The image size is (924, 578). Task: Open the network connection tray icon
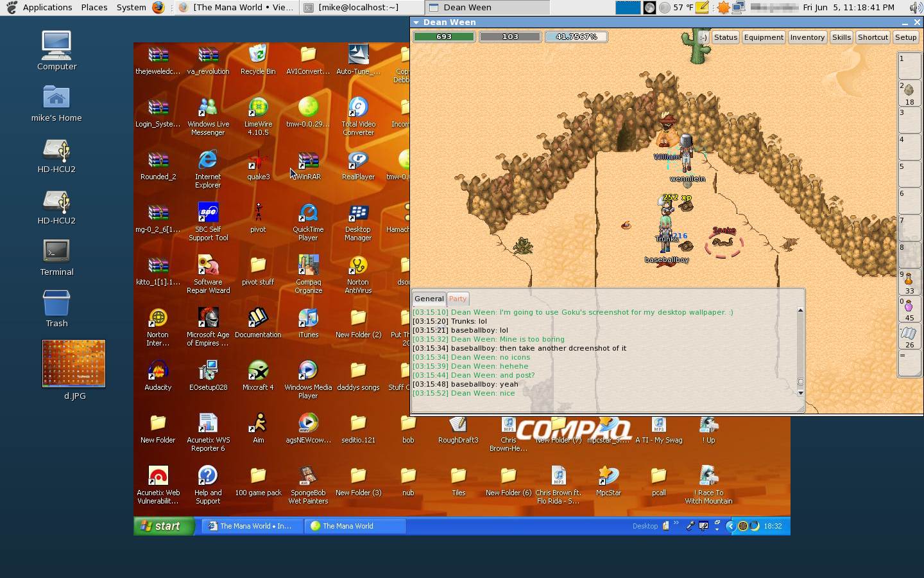(x=738, y=8)
